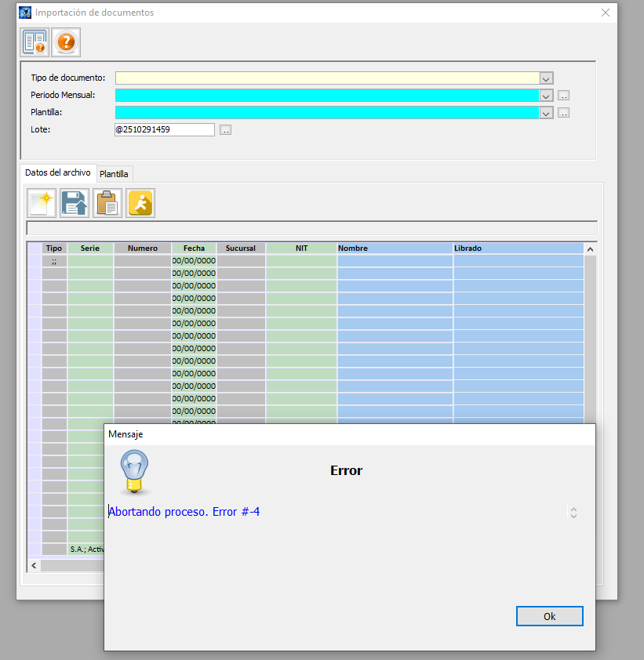Image resolution: width=644 pixels, height=660 pixels.
Task: Click the clipboard paste icon
Action: point(107,203)
